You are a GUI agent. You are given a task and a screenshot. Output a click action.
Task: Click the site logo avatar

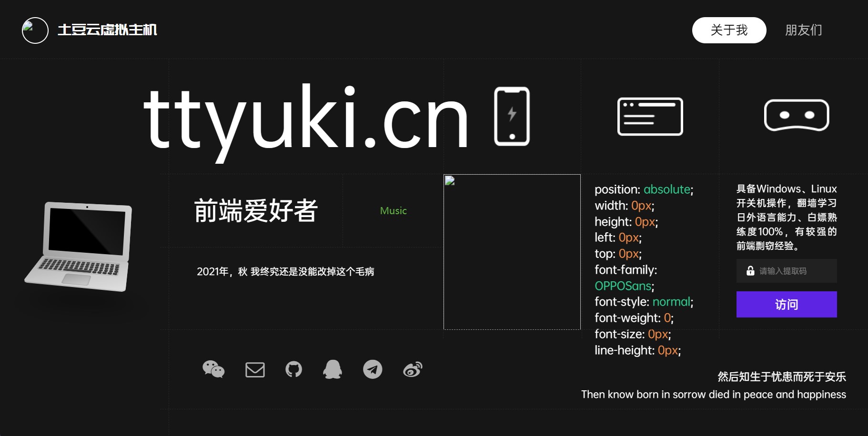[35, 30]
